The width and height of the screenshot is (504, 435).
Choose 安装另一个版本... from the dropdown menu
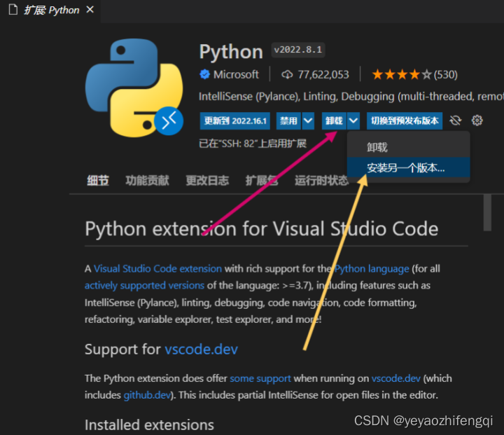pos(408,167)
